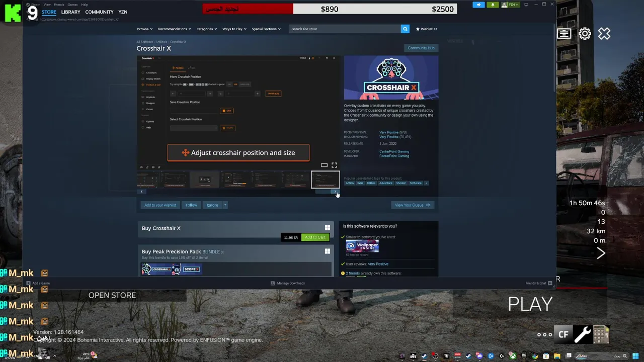The width and height of the screenshot is (644, 362).
Task: Open the Steam Games menu
Action: [72, 5]
